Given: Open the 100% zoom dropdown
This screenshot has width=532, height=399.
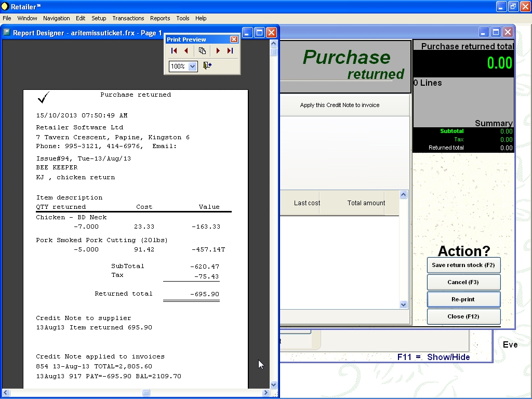Looking at the screenshot, I should 193,66.
